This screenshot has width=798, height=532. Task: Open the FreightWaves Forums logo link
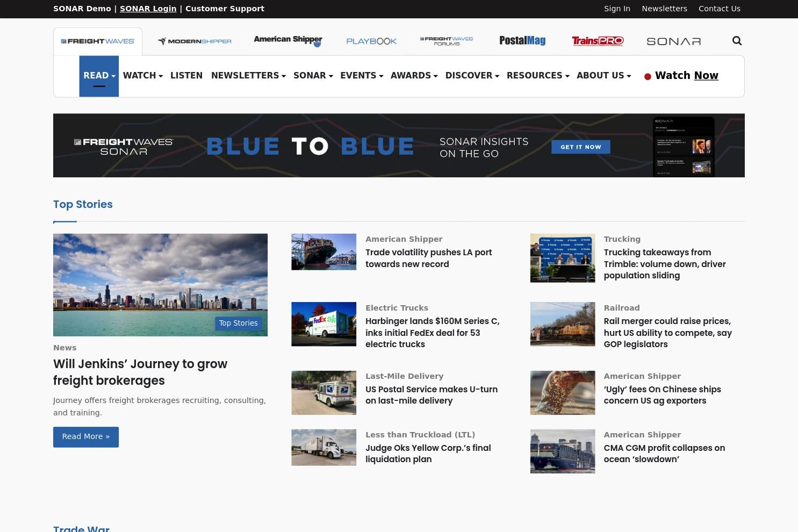pyautogui.click(x=447, y=41)
